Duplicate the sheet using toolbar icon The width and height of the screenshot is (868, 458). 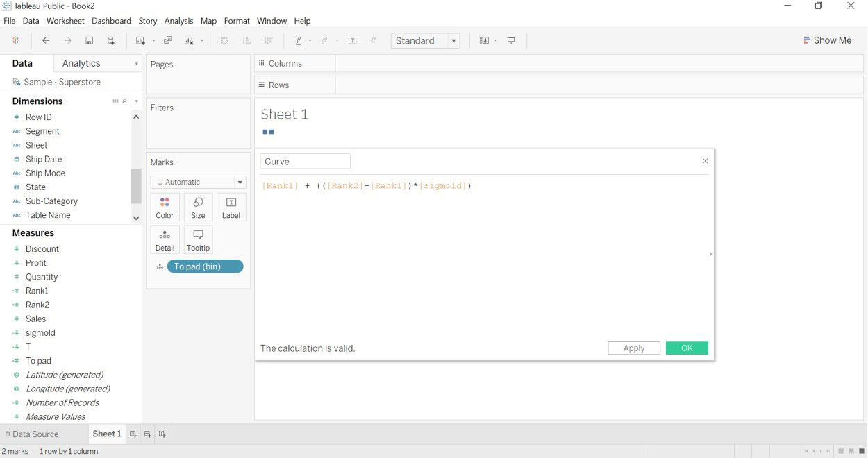168,41
